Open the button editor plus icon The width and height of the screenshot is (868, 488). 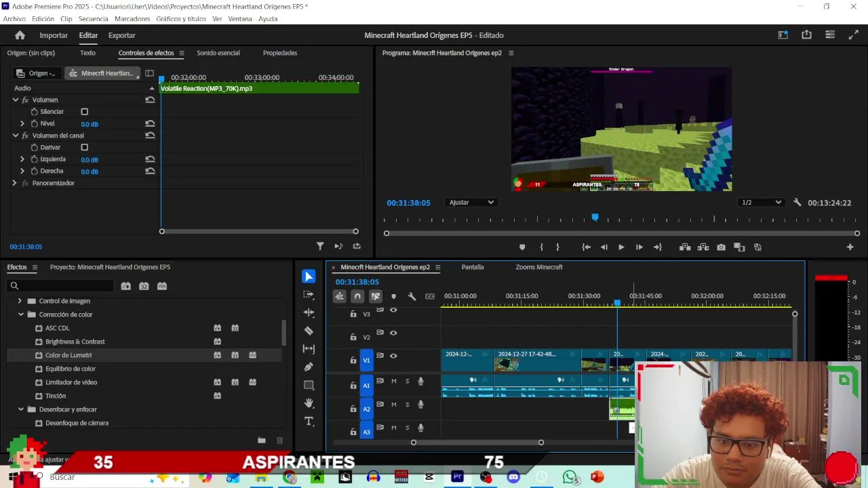tap(850, 247)
